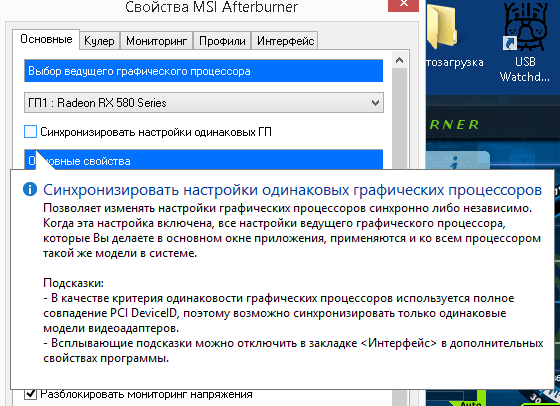
Task: Close the Свойства MSI Afterburner window
Action: coord(404,4)
